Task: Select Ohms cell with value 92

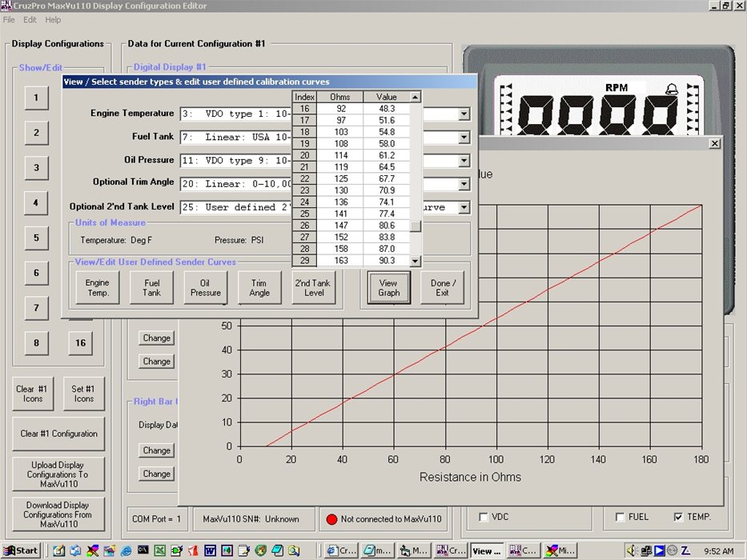Action: coord(339,109)
